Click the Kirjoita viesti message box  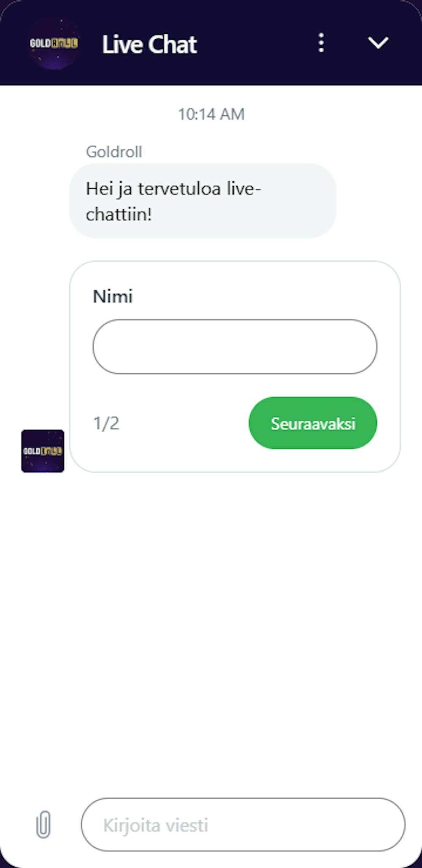point(243,825)
